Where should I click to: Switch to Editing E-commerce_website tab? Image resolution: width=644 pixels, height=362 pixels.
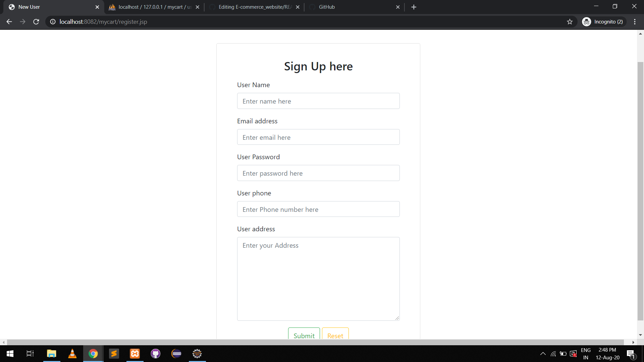click(x=254, y=7)
